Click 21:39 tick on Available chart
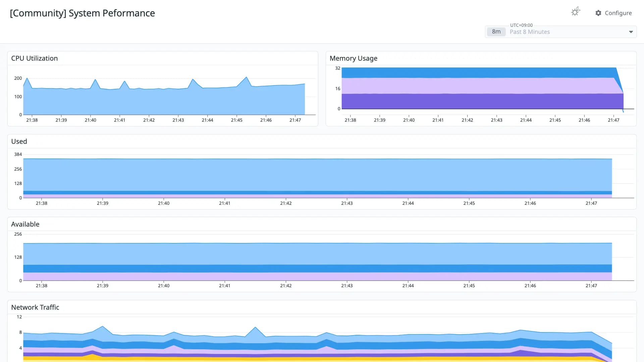644x362 pixels. 103,286
